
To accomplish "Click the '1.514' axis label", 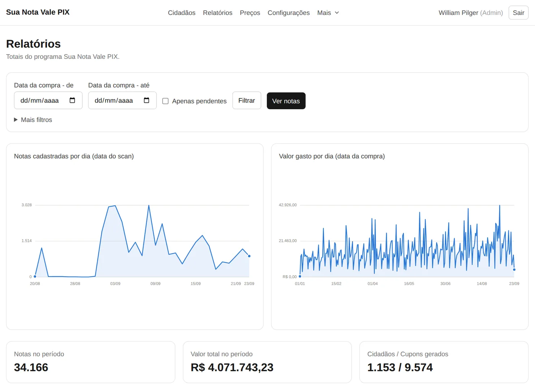I will (x=27, y=241).
